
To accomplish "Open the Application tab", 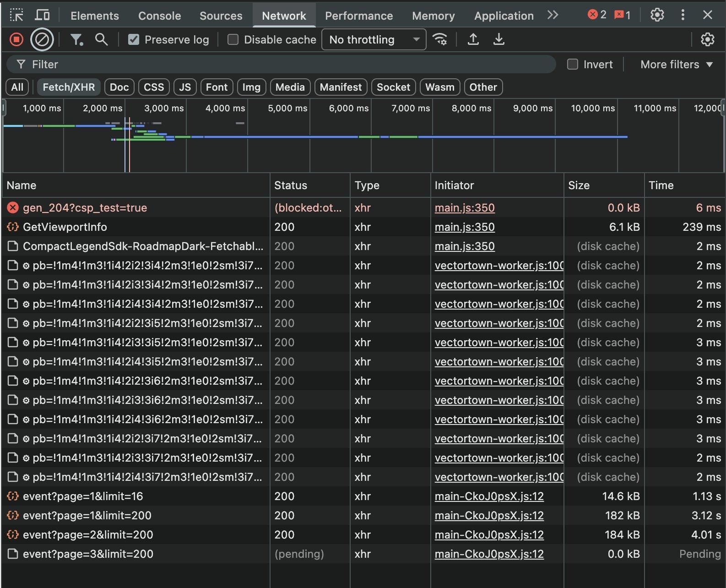I will (504, 16).
